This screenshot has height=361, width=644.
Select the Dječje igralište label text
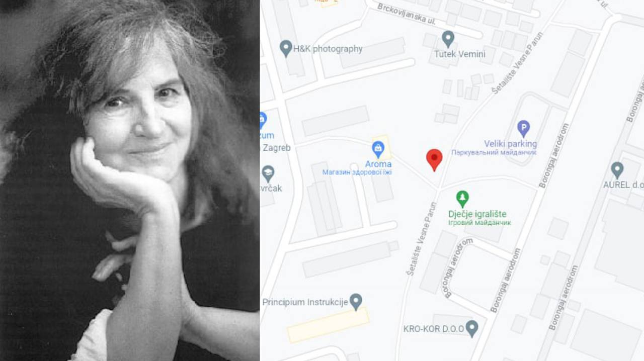[477, 214]
